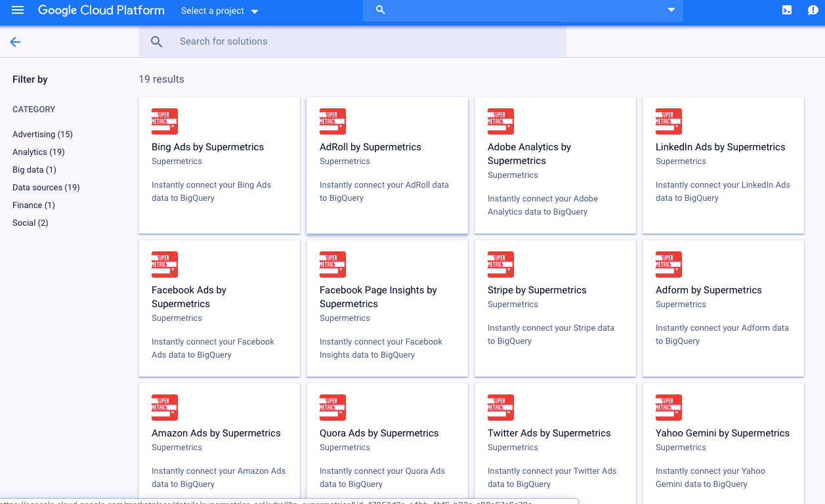This screenshot has height=504, width=825.
Task: Click the top header search input
Action: 523,10
